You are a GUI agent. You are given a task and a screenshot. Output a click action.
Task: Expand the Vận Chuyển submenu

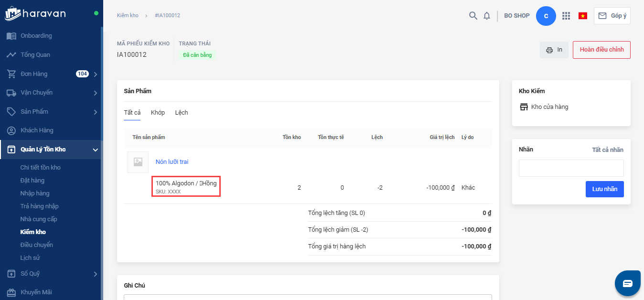click(95, 93)
